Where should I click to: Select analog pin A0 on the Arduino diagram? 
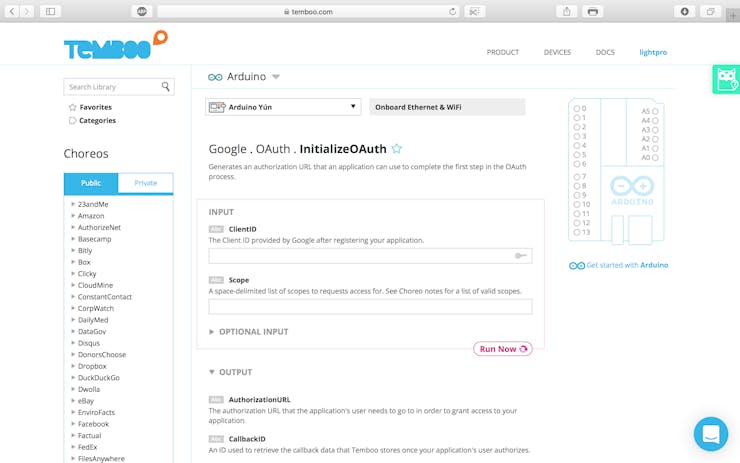(x=655, y=158)
